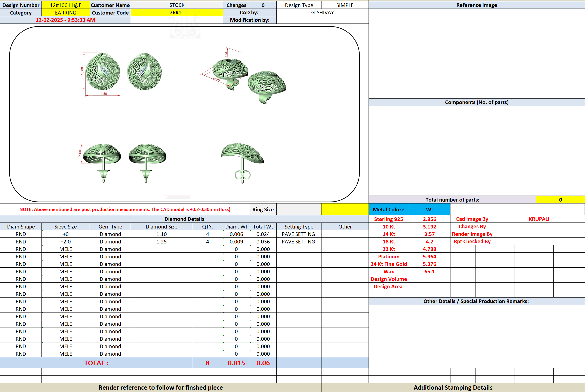This screenshot has height=392, width=585.
Task: Click the blue Wt header cell
Action: tap(429, 209)
